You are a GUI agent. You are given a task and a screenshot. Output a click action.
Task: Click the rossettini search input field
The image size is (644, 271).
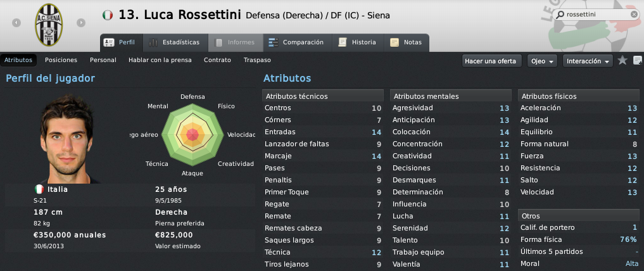[x=597, y=15]
